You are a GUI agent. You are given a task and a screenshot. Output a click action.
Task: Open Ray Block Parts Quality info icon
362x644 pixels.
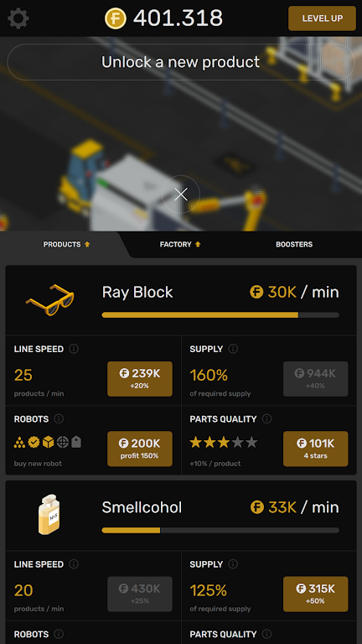[x=266, y=419]
